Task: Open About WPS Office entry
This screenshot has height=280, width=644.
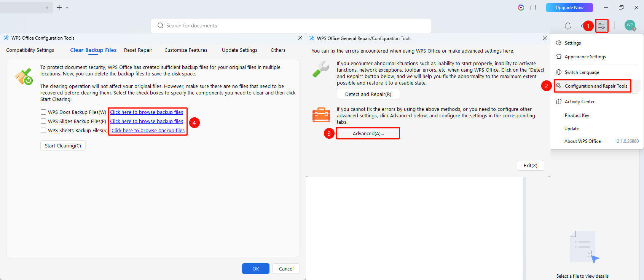Action: [x=583, y=141]
